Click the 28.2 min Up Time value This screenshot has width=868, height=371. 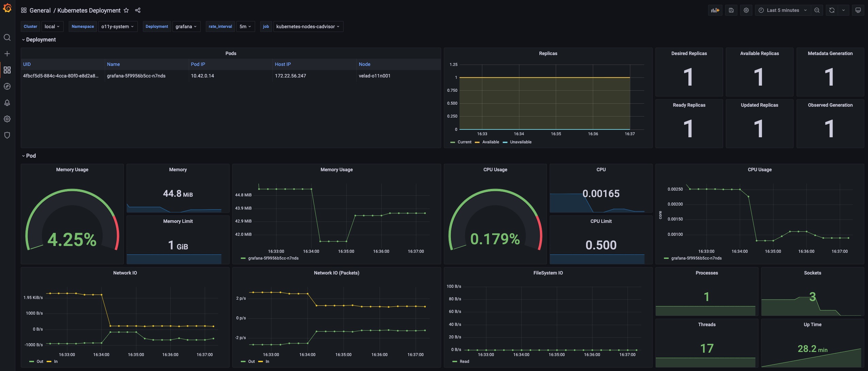point(813,349)
